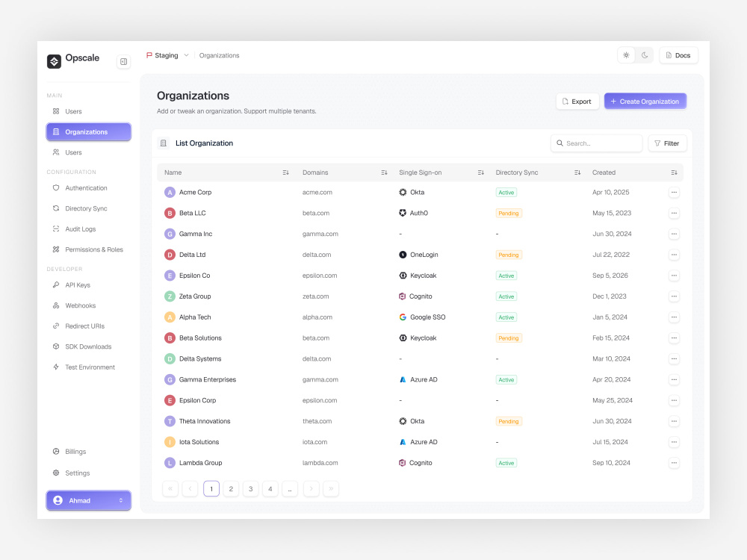747x560 pixels.
Task: Open Redirect URIs in the sidebar
Action: pyautogui.click(x=89, y=326)
